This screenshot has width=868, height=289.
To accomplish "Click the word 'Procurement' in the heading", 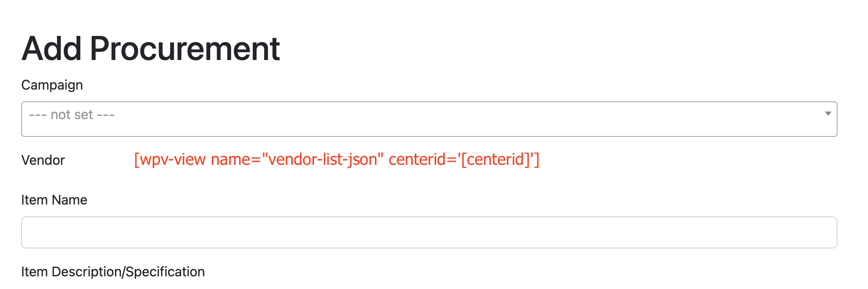I will coord(185,49).
